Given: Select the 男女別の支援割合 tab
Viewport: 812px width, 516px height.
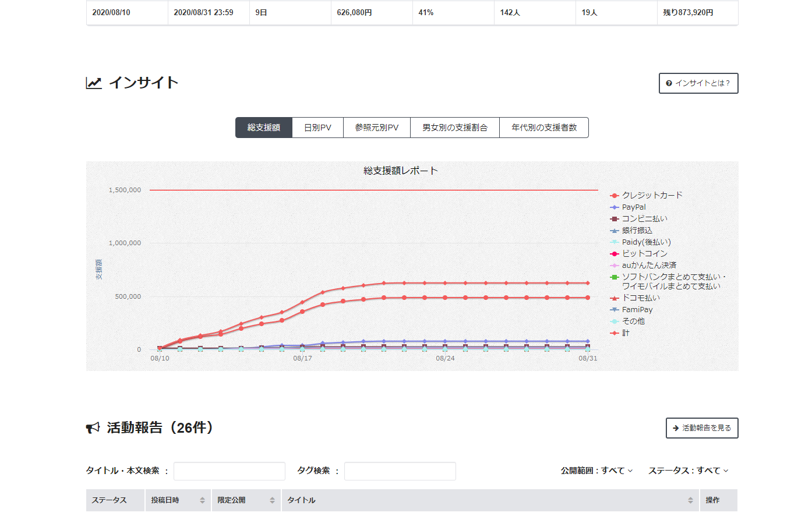Looking at the screenshot, I should coord(455,128).
